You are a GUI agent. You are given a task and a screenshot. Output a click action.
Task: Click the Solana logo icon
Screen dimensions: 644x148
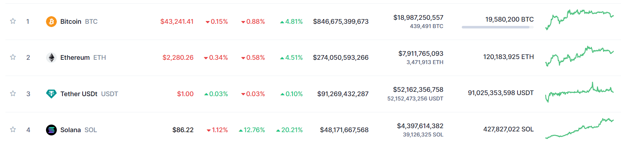[51, 130]
